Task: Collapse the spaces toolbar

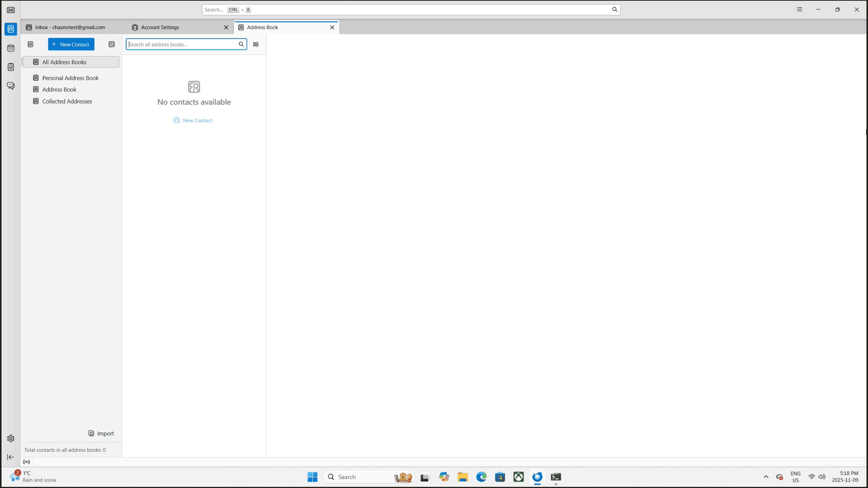Action: [11, 457]
